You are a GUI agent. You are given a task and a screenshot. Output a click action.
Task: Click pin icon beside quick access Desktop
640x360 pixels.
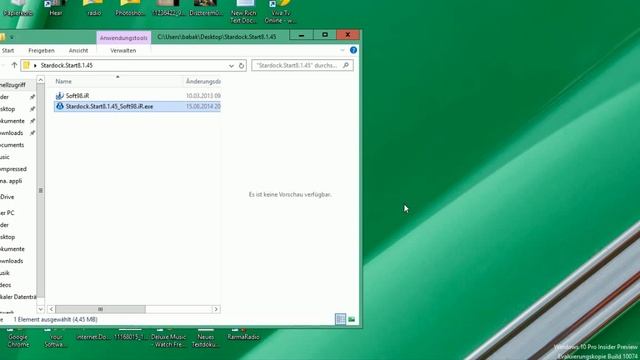[32, 109]
